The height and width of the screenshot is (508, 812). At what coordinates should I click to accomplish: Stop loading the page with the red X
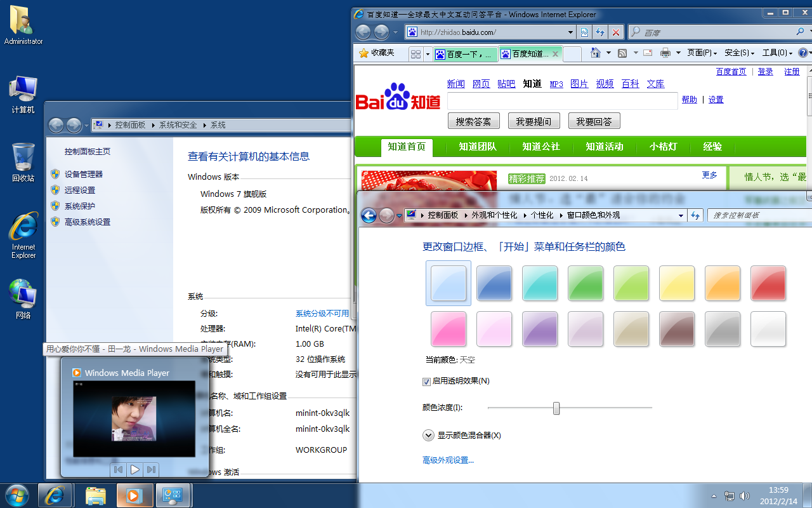point(616,32)
